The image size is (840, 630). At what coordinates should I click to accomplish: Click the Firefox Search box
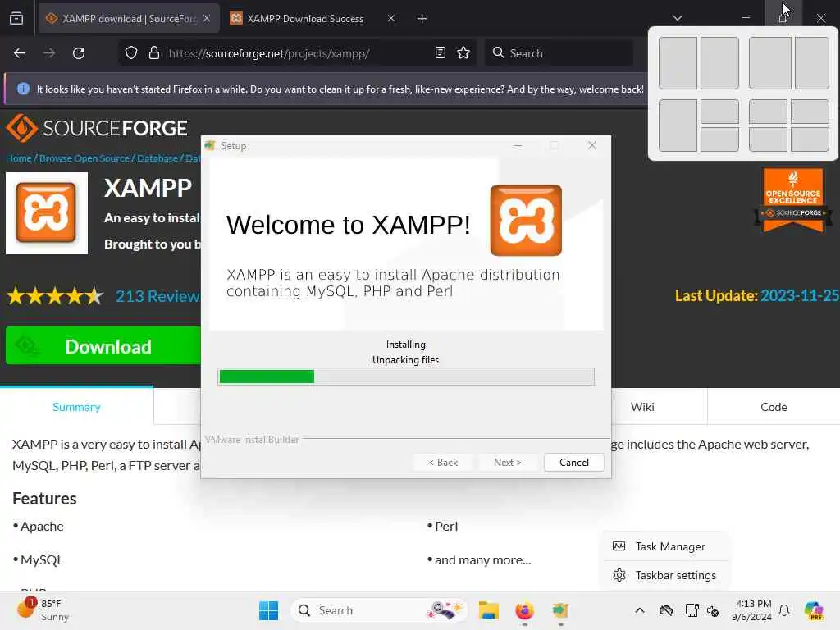[559, 53]
